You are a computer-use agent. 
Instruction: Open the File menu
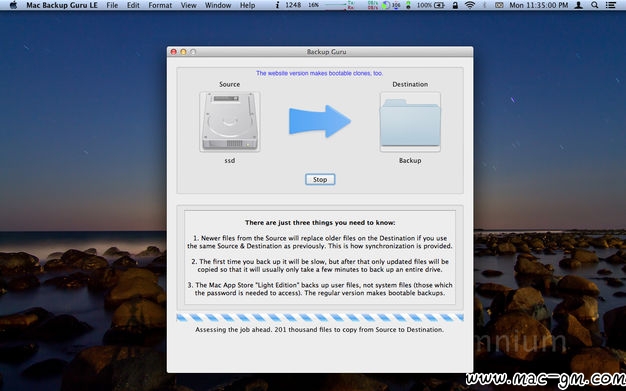[x=112, y=5]
